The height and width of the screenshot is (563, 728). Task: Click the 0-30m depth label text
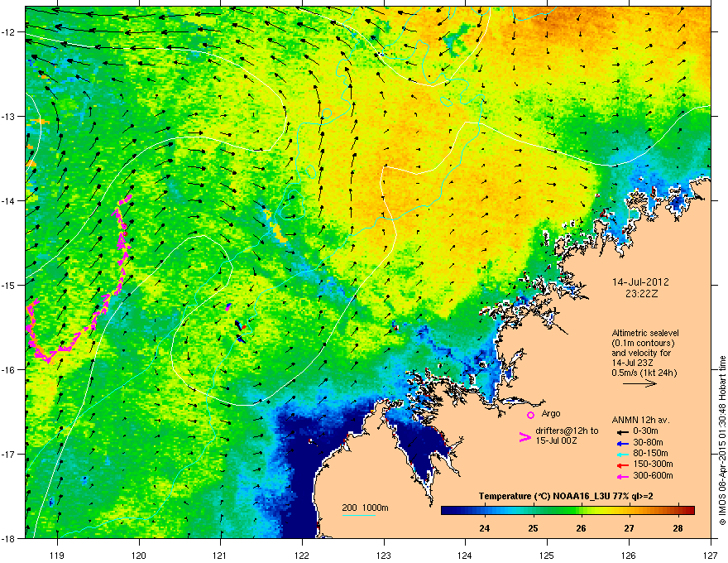tap(645, 431)
